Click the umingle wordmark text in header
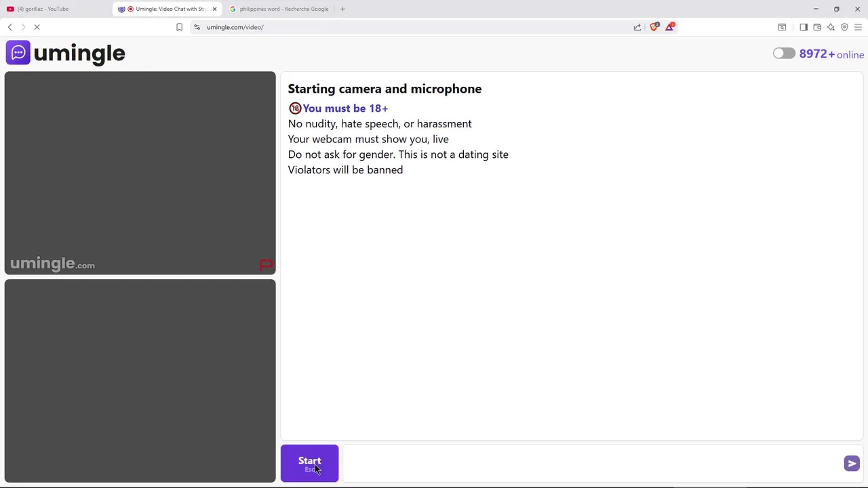 coord(79,53)
